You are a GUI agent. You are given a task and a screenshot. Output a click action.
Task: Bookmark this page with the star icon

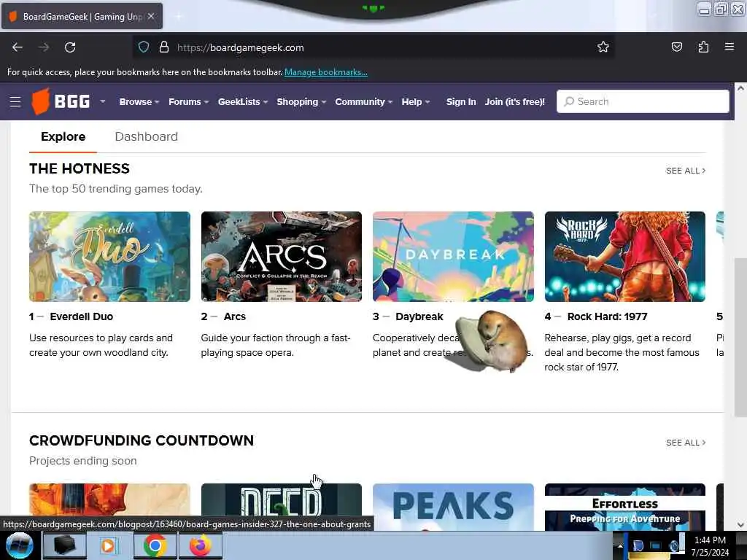pos(603,47)
